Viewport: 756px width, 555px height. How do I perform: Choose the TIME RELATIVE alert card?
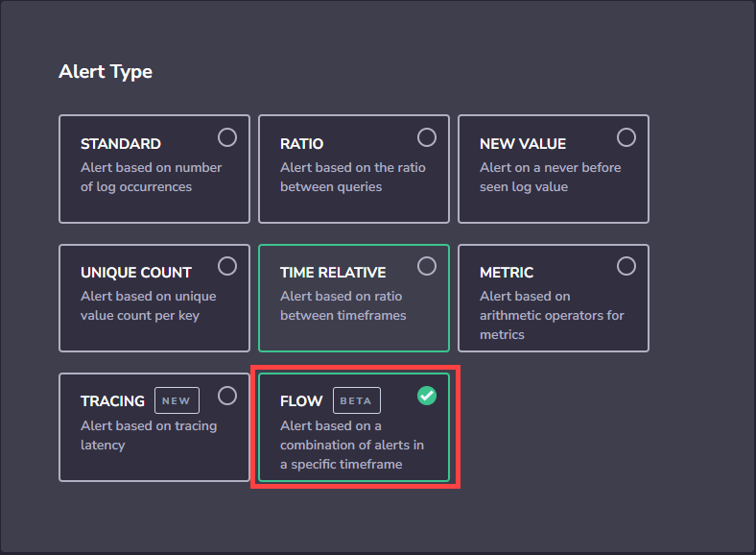[354, 299]
